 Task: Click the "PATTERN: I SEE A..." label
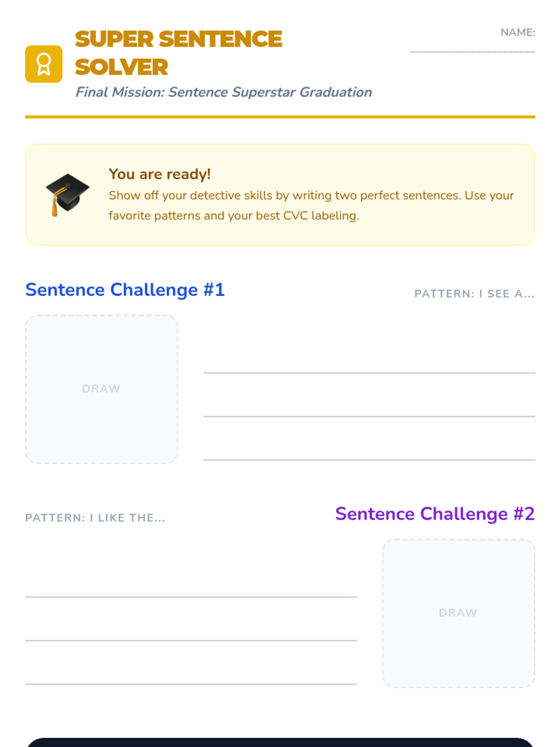[x=474, y=294]
